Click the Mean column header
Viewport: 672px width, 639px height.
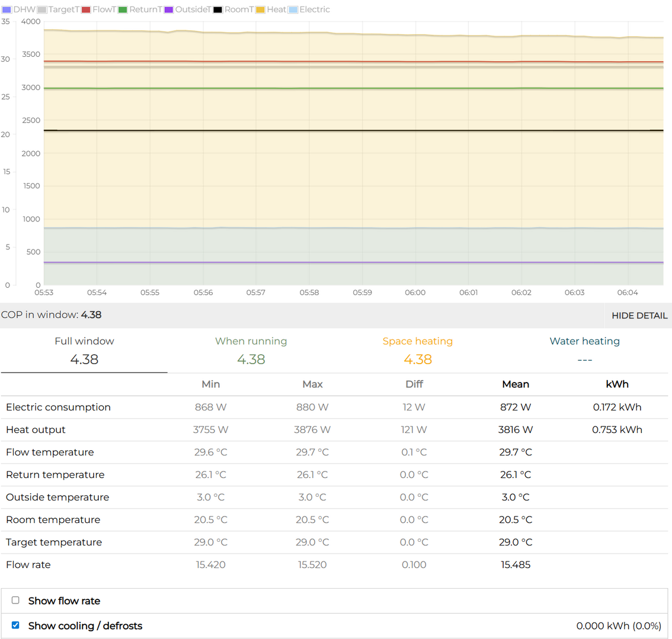(x=516, y=384)
